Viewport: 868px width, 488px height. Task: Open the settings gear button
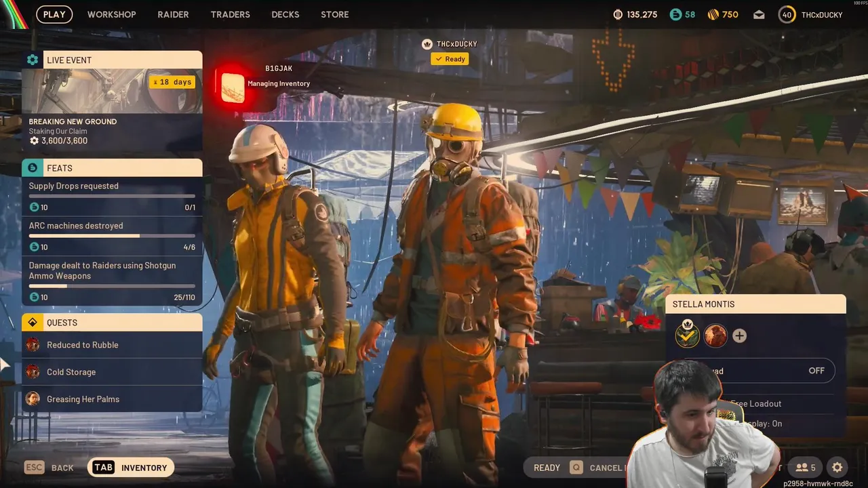pyautogui.click(x=837, y=468)
